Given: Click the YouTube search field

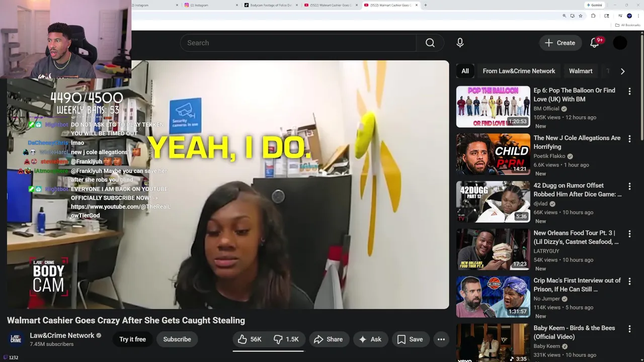Looking at the screenshot, I should click(298, 43).
